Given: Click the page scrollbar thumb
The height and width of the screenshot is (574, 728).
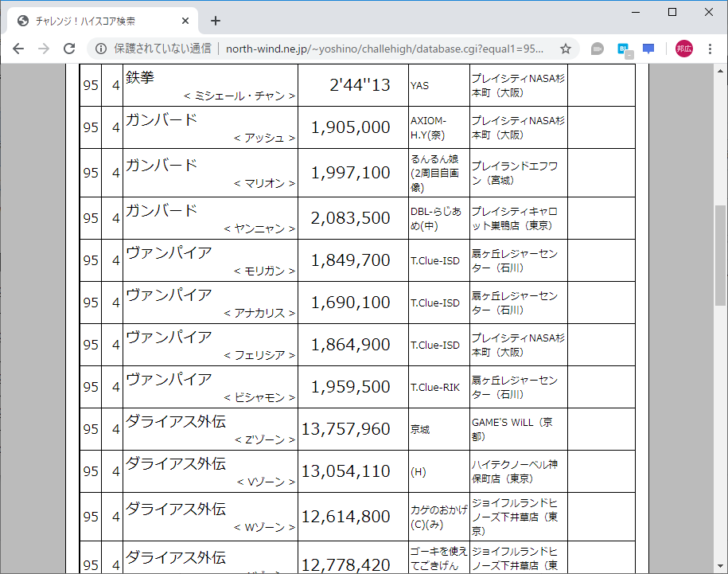Looking at the screenshot, I should pos(720,255).
